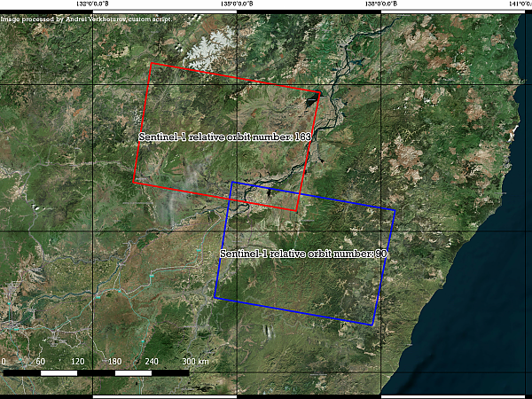Select the bottom-right corner of the blue footprint
The image size is (532, 399).
(x=373, y=325)
